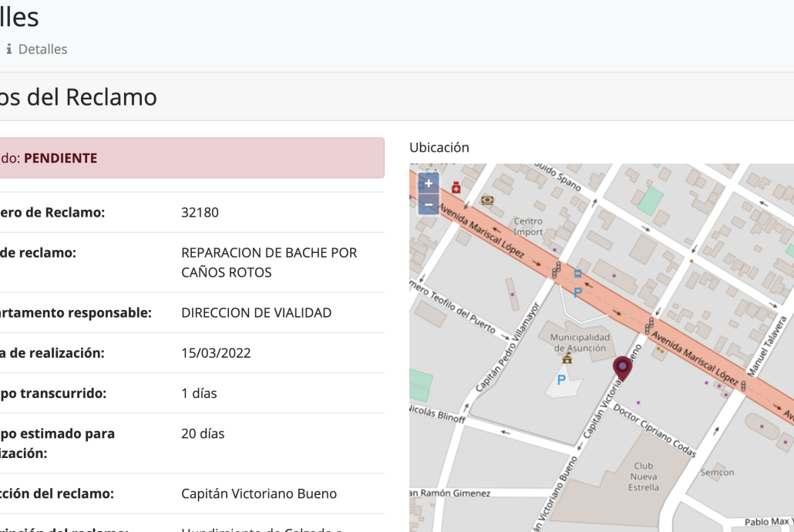Select the claim number 32180
The height and width of the screenshot is (532, 794).
click(x=200, y=212)
